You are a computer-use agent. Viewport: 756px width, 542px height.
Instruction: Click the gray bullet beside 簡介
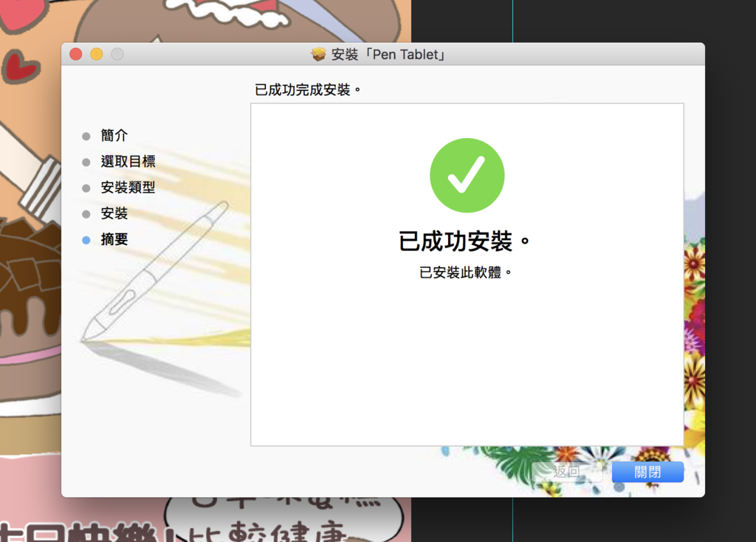[88, 135]
